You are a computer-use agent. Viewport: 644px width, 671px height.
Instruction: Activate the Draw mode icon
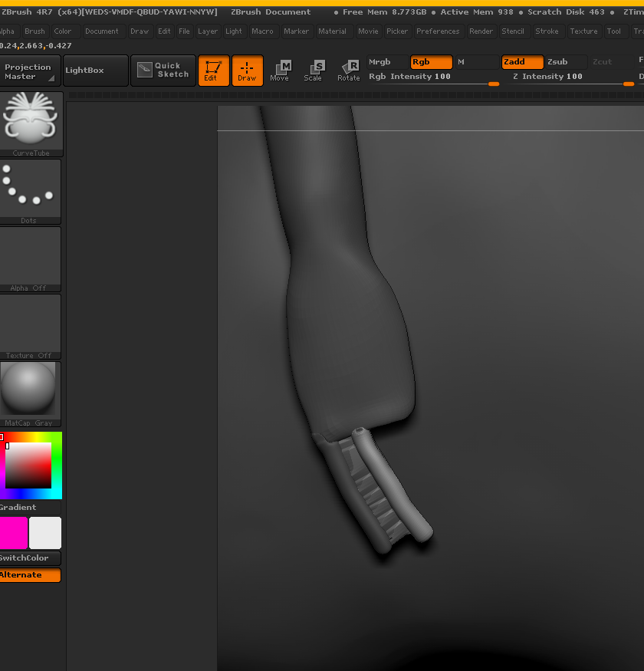point(247,71)
